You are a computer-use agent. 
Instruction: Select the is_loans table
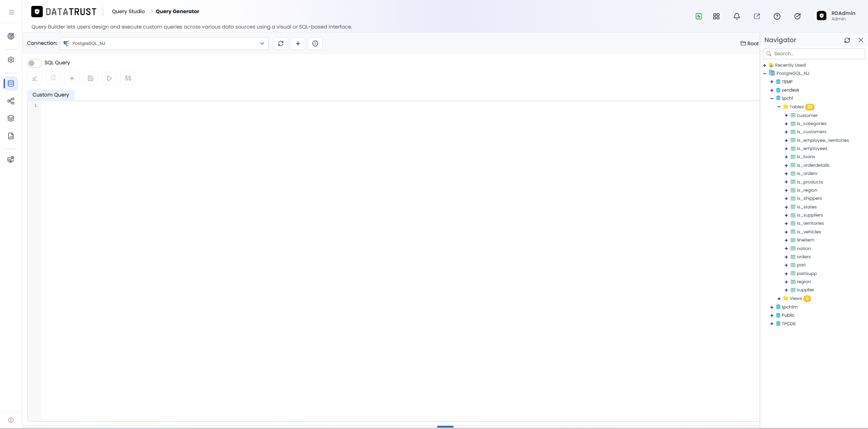click(806, 157)
